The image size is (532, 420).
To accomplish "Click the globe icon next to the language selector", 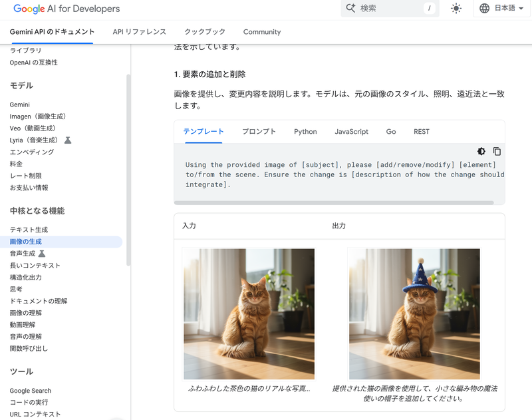I will tap(483, 9).
